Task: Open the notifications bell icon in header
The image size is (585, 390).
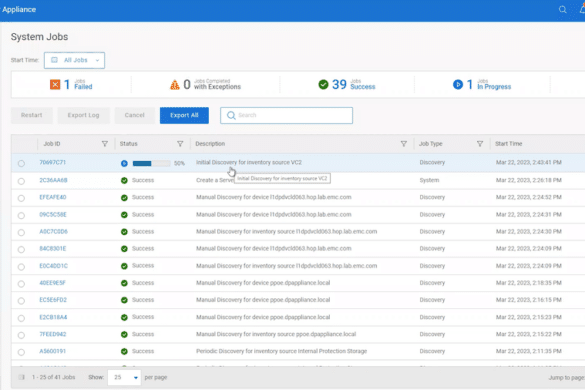Action: click(582, 10)
